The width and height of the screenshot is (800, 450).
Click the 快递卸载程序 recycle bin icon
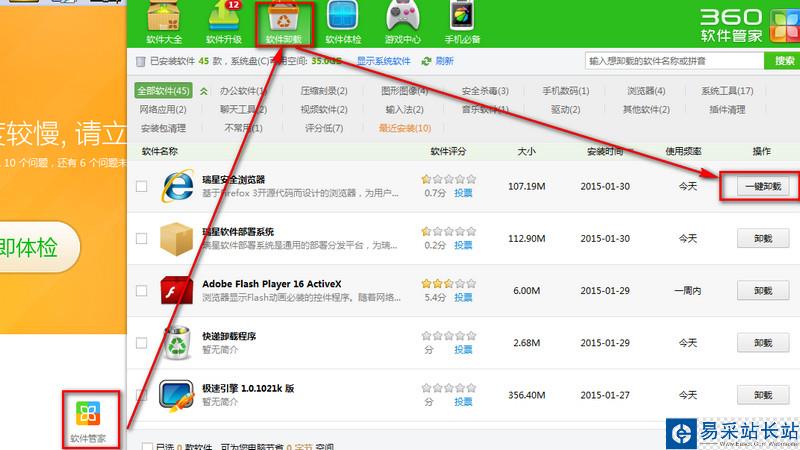point(177,342)
